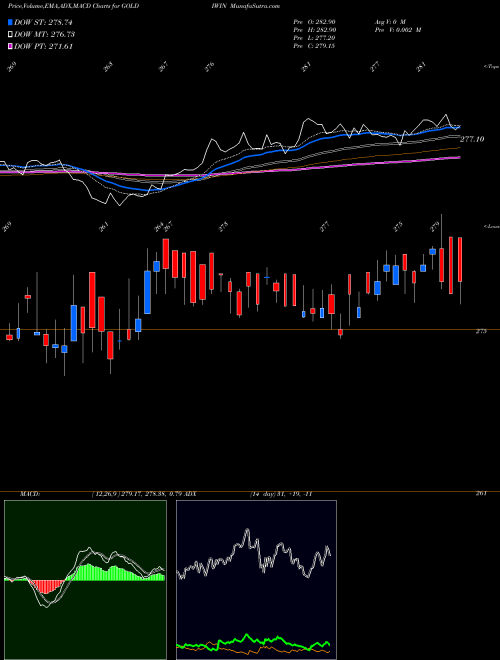This screenshot has width=500, height=660.
Task: Select the 'DOW PT: 271.61' label
Action: pos(43,46)
